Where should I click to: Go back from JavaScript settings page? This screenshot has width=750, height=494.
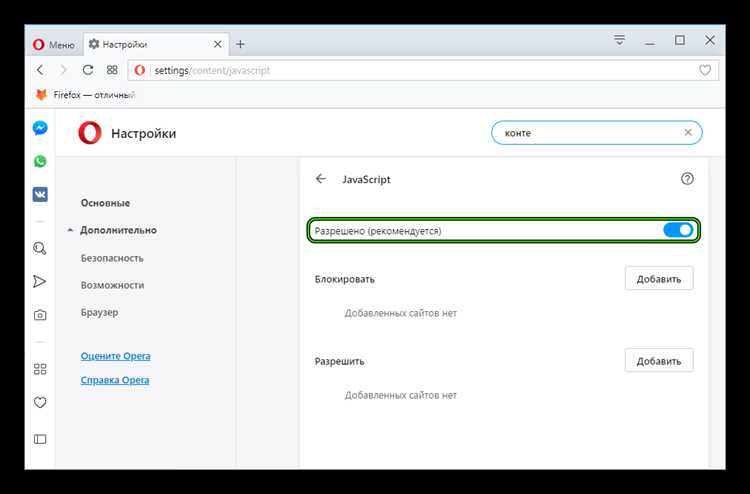pyautogui.click(x=321, y=179)
